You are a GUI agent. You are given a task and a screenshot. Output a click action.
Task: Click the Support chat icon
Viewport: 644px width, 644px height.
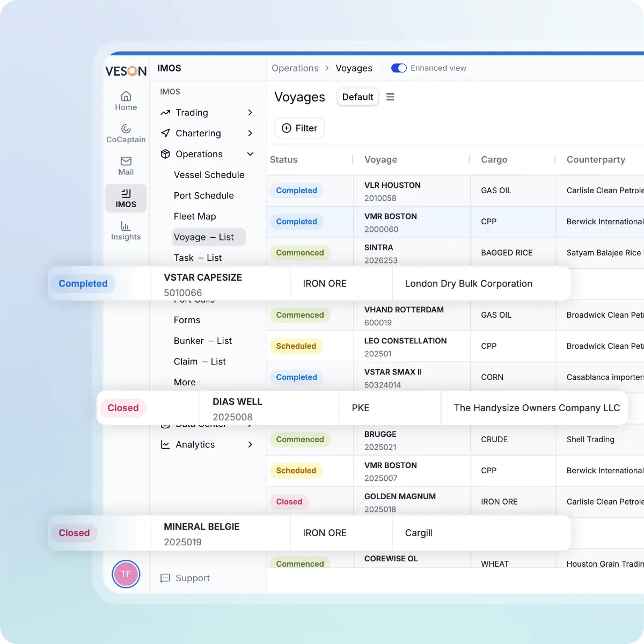[x=165, y=578]
